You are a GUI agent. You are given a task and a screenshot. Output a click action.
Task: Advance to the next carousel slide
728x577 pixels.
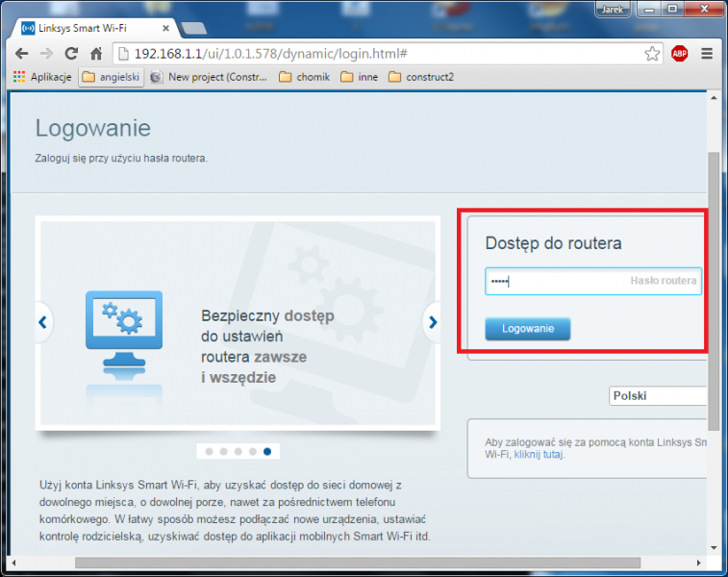point(433,323)
